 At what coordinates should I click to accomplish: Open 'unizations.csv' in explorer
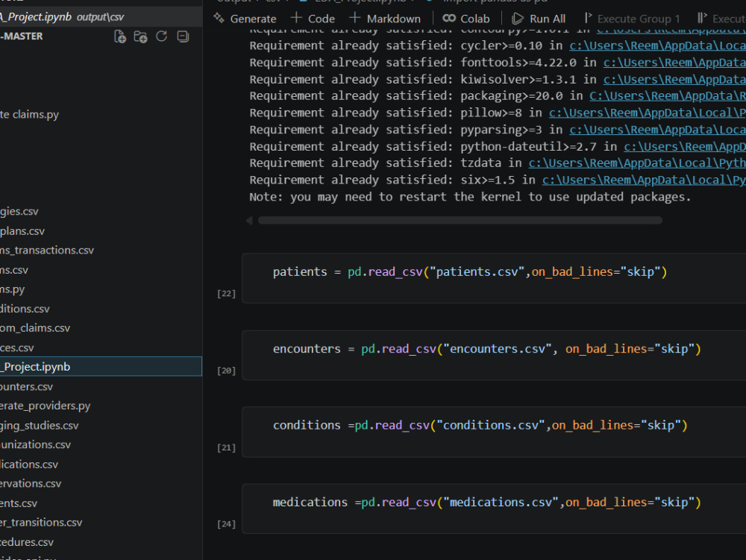coord(36,445)
